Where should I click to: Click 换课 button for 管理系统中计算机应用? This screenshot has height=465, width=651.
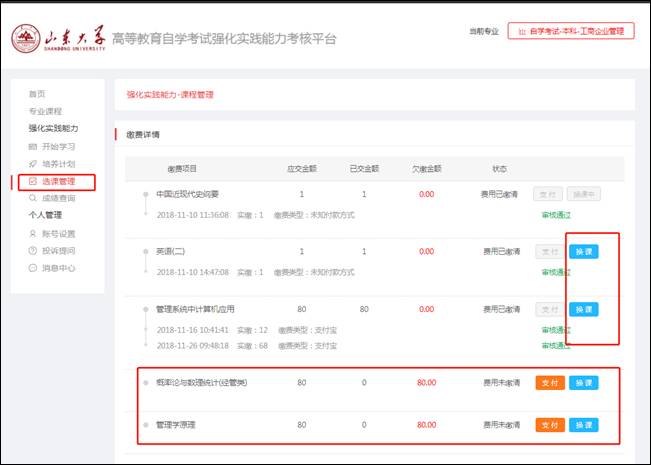pos(583,310)
